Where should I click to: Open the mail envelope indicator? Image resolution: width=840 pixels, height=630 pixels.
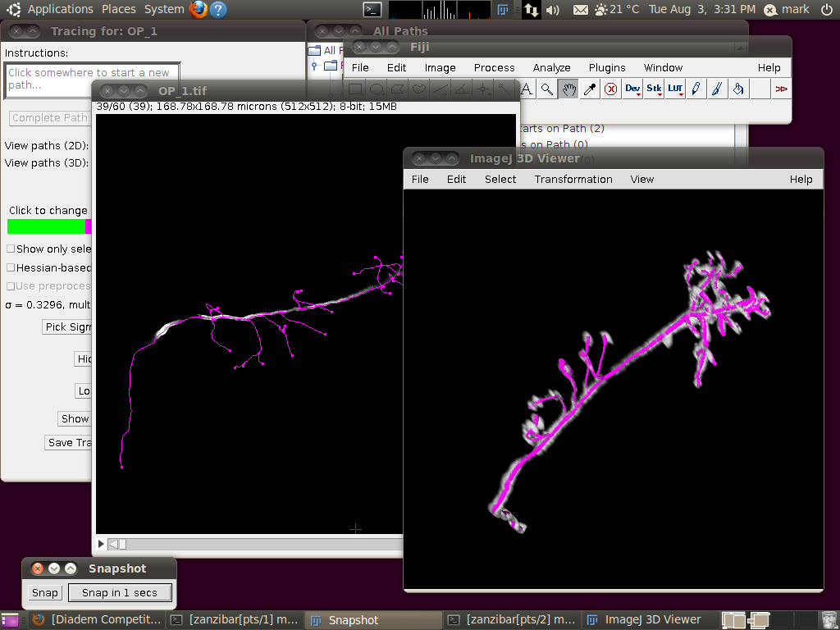pyautogui.click(x=580, y=10)
